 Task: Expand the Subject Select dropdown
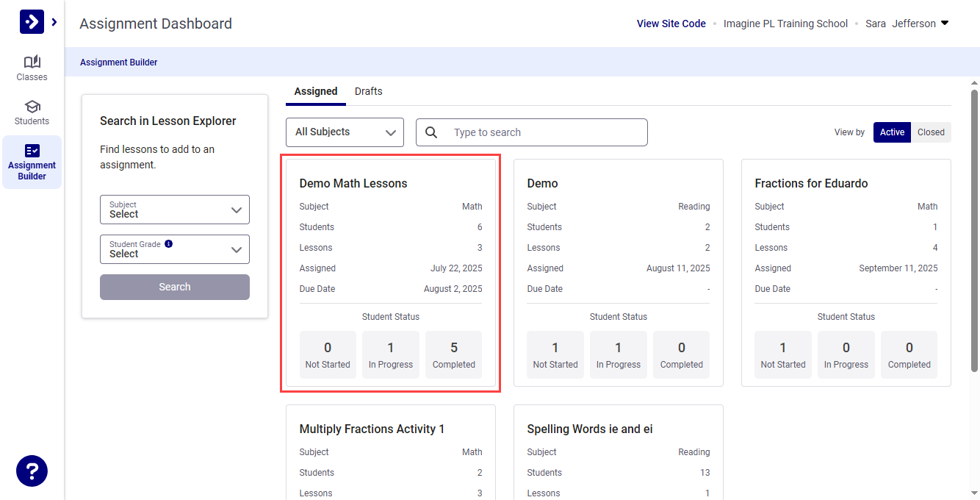[x=175, y=210]
